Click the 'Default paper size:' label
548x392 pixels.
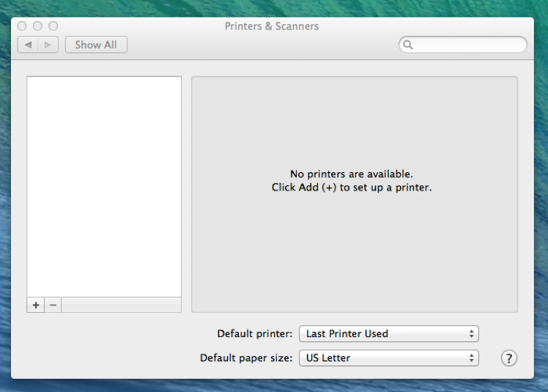coord(246,358)
